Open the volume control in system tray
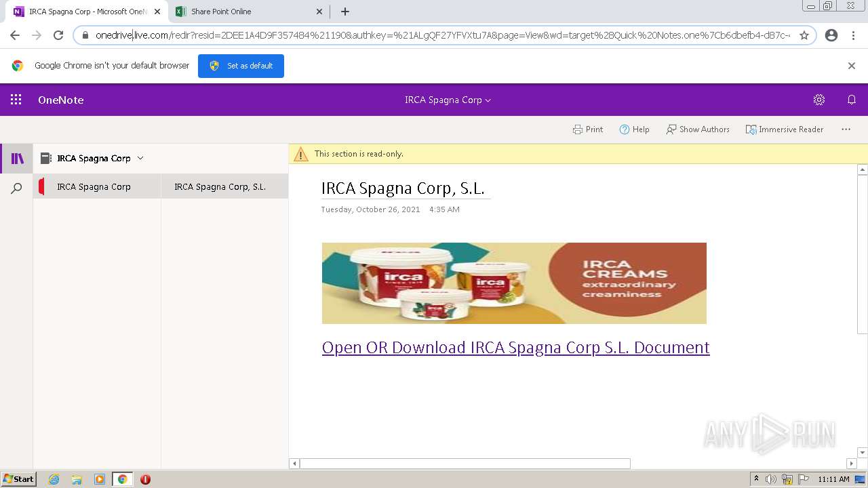The width and height of the screenshot is (868, 488). [x=771, y=479]
